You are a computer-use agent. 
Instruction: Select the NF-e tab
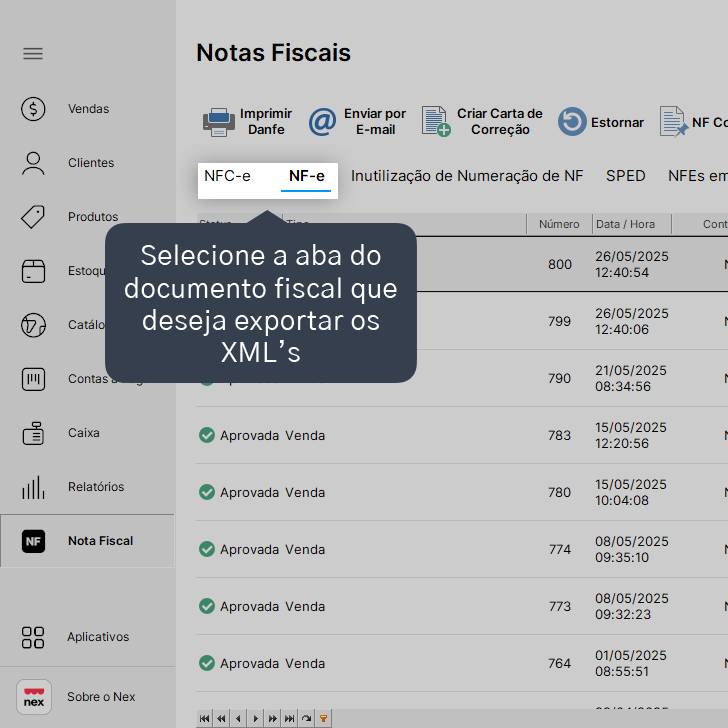pyautogui.click(x=306, y=176)
